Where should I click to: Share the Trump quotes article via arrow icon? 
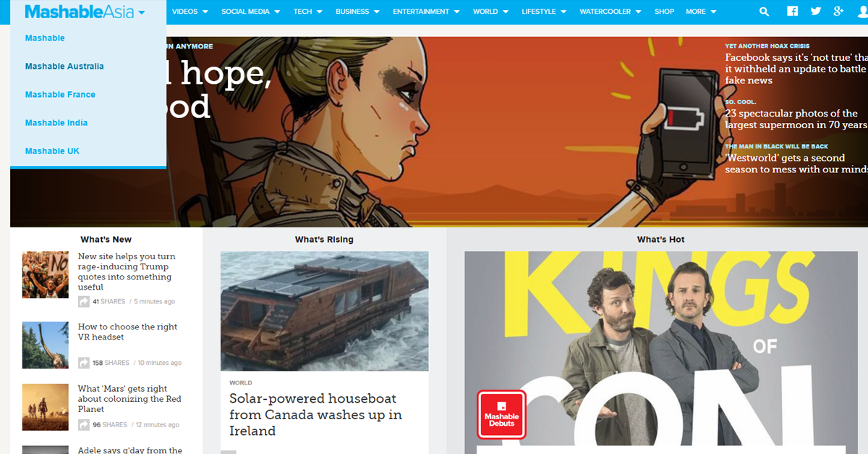[84, 301]
